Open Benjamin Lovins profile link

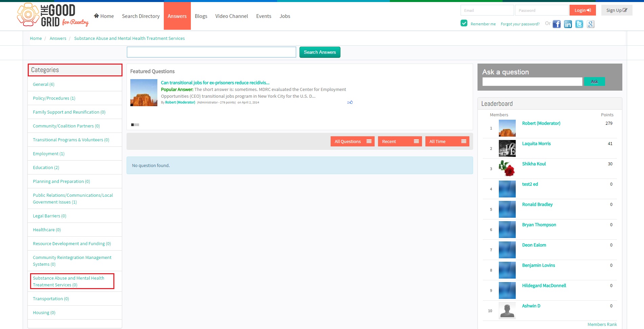[538, 265]
